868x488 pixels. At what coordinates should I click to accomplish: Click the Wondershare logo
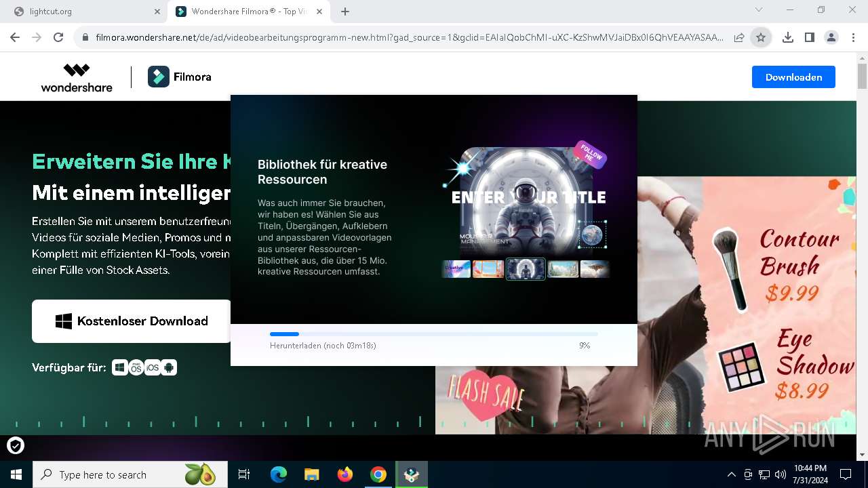(x=77, y=77)
